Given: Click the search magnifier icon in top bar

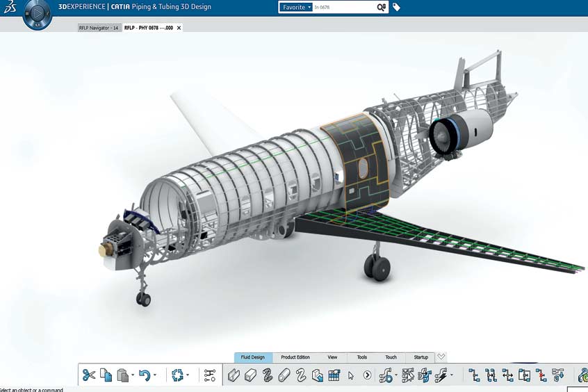Looking at the screenshot, I should tap(381, 8).
